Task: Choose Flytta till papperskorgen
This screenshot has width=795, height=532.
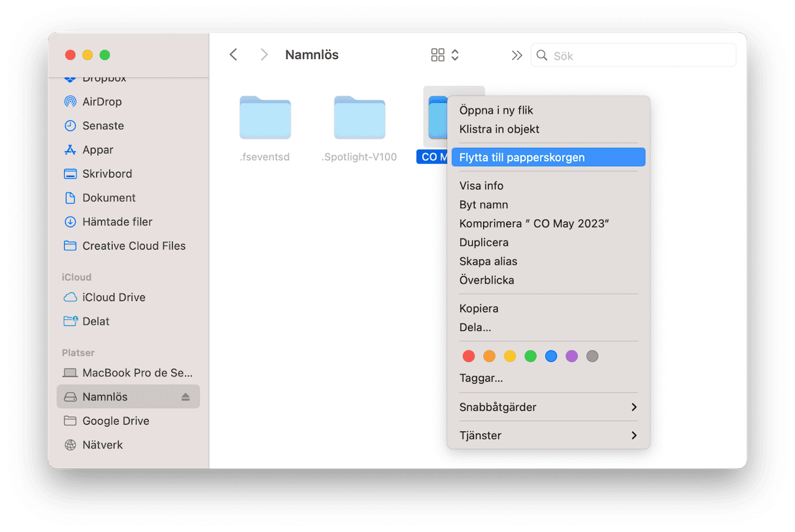Action: pyautogui.click(x=548, y=157)
